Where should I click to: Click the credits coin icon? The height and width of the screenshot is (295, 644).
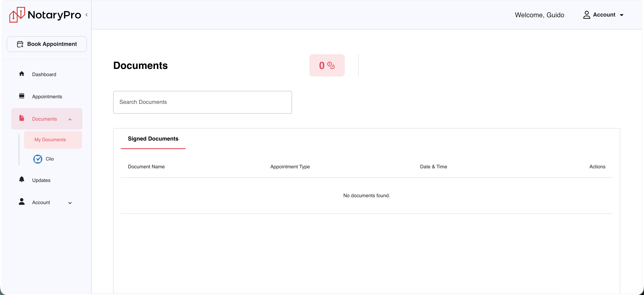pos(331,66)
